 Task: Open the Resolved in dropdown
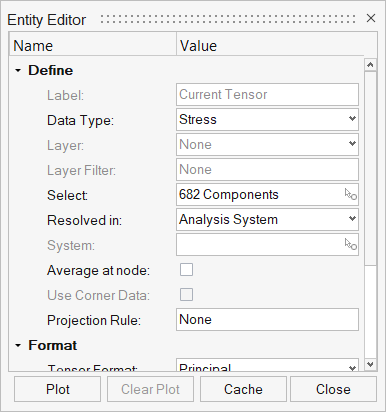click(x=267, y=219)
